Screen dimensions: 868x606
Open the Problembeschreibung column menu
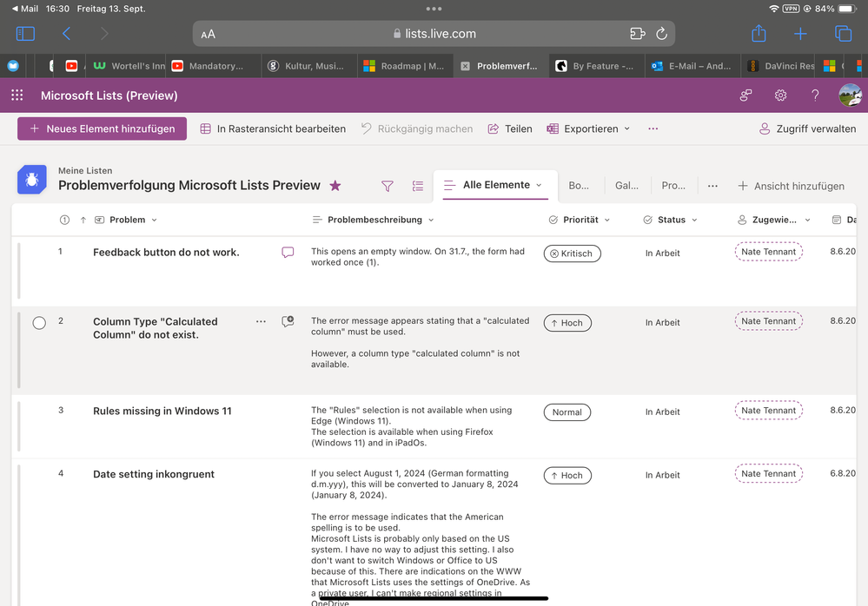click(x=374, y=220)
